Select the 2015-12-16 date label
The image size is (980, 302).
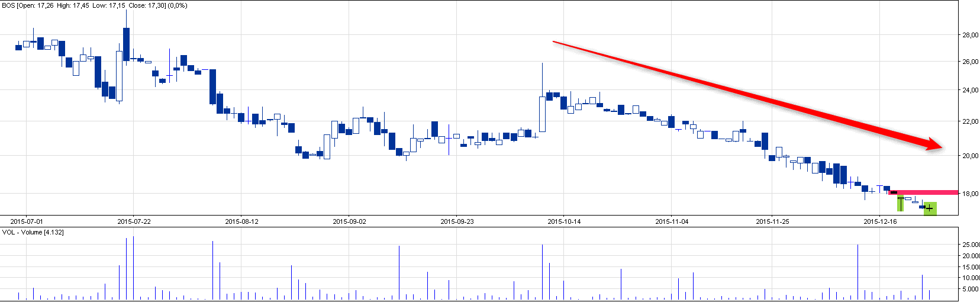(880, 221)
